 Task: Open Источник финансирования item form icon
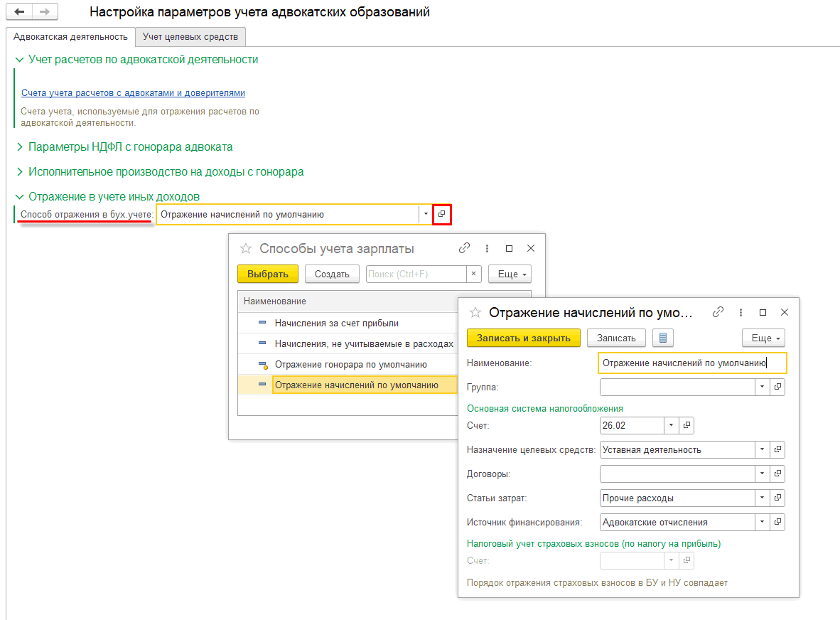pos(777,522)
